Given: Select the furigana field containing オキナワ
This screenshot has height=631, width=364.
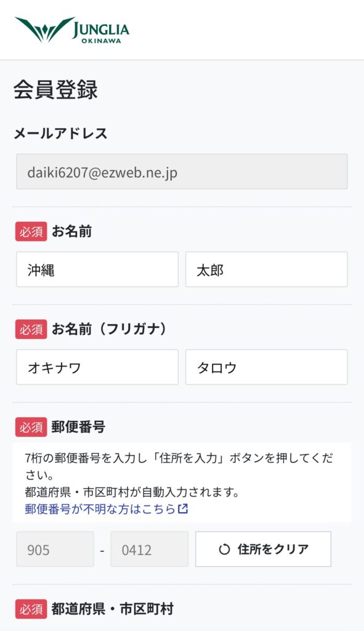Looking at the screenshot, I should [x=97, y=367].
